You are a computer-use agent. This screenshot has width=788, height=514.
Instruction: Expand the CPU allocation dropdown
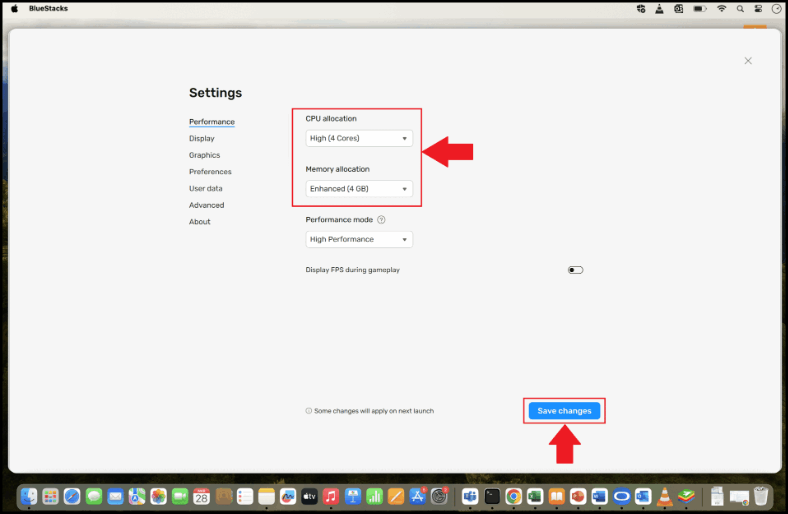pos(359,138)
